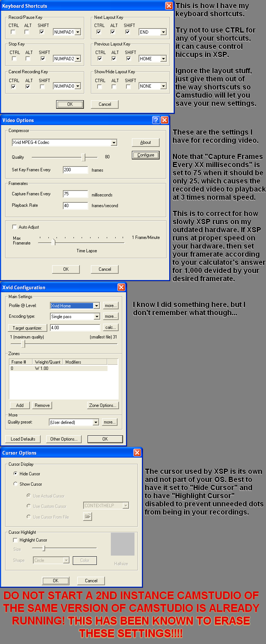Select the Hide Cursor radio button
Image resolution: width=266 pixels, height=644 pixels.
click(x=16, y=473)
